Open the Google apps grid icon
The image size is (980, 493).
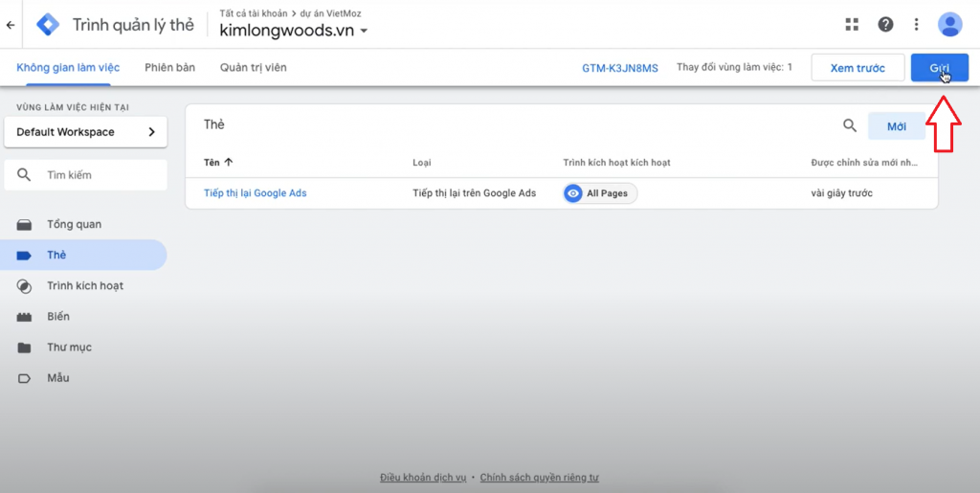tap(851, 24)
